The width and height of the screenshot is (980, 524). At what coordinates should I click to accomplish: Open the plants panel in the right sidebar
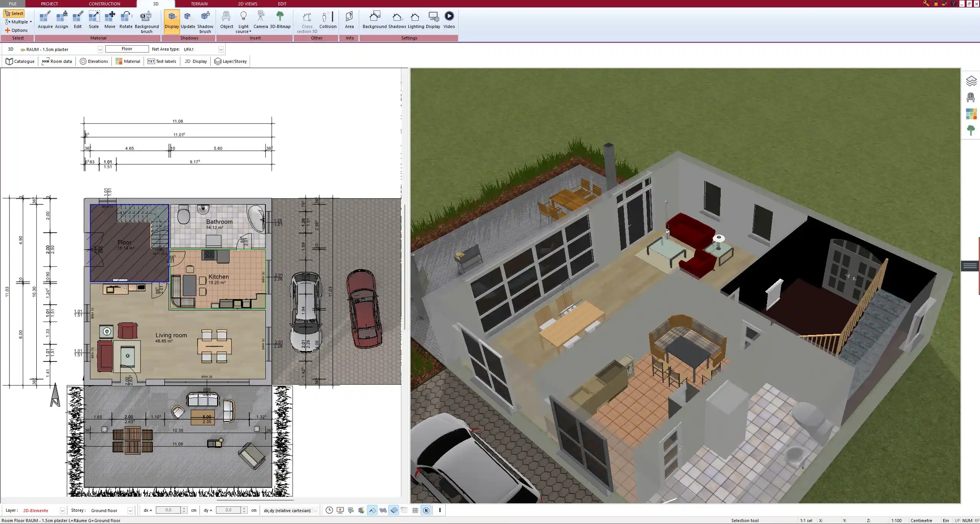pyautogui.click(x=972, y=130)
